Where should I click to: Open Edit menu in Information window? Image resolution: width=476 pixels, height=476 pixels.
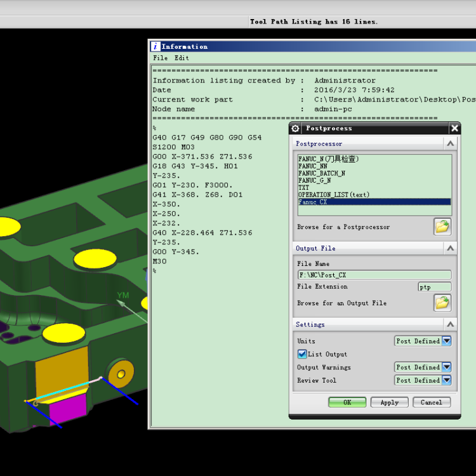click(182, 58)
